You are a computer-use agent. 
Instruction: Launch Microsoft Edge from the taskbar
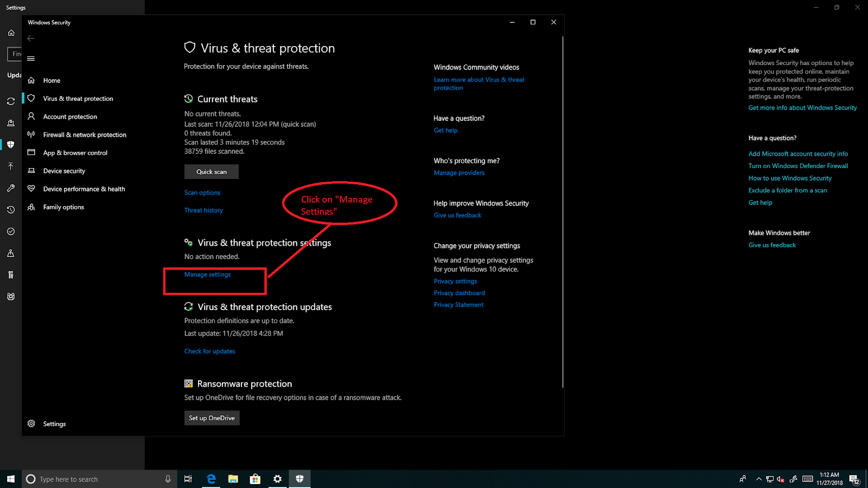click(x=211, y=479)
